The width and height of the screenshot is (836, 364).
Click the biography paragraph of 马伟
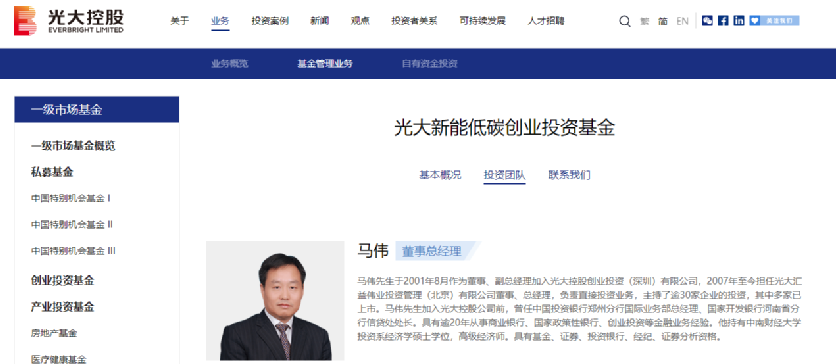pyautogui.click(x=580, y=309)
